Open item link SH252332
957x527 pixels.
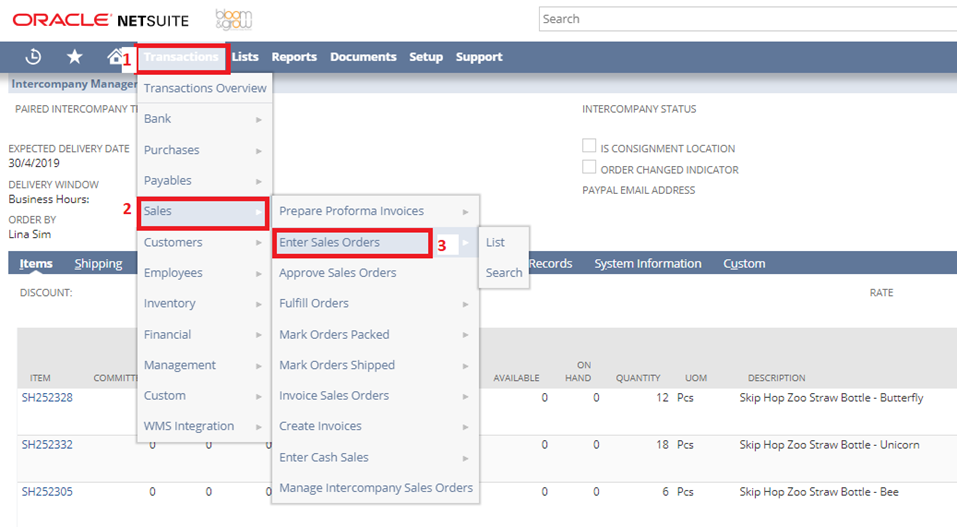[47, 445]
